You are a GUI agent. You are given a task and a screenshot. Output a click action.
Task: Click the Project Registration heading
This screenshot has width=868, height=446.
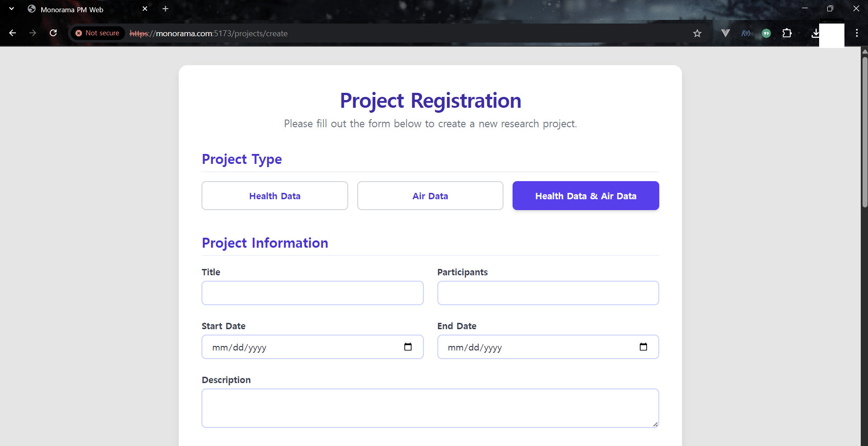point(430,101)
